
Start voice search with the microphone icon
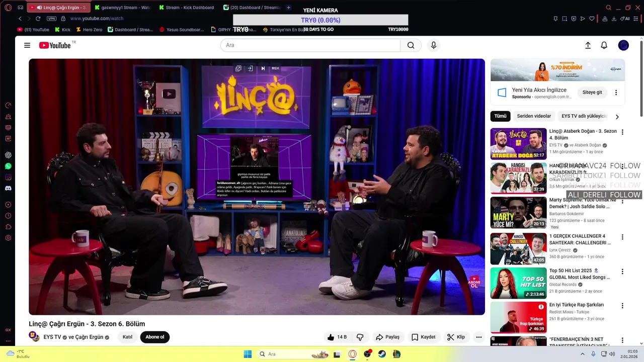(x=434, y=45)
